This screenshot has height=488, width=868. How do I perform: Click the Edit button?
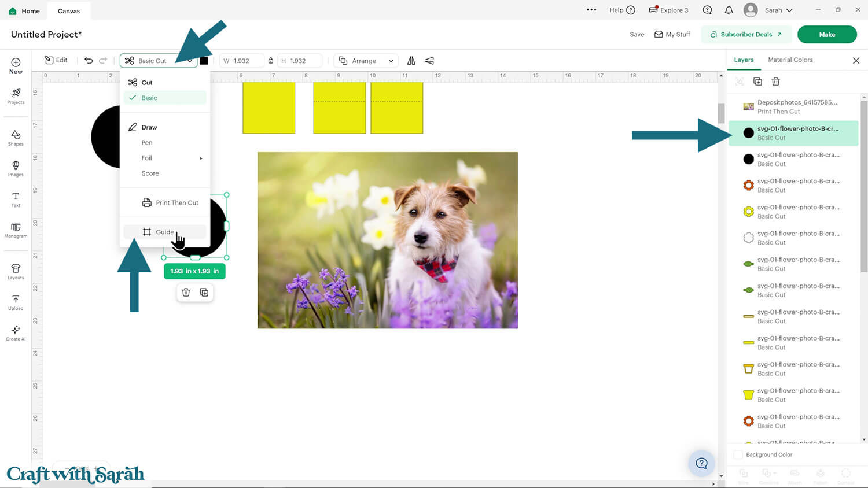click(56, 60)
